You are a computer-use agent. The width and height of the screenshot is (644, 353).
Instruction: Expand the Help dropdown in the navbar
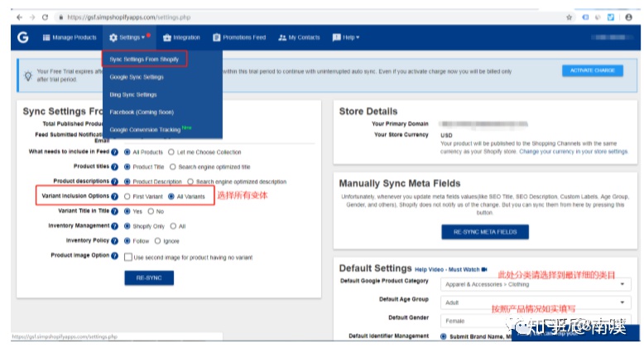coord(346,37)
